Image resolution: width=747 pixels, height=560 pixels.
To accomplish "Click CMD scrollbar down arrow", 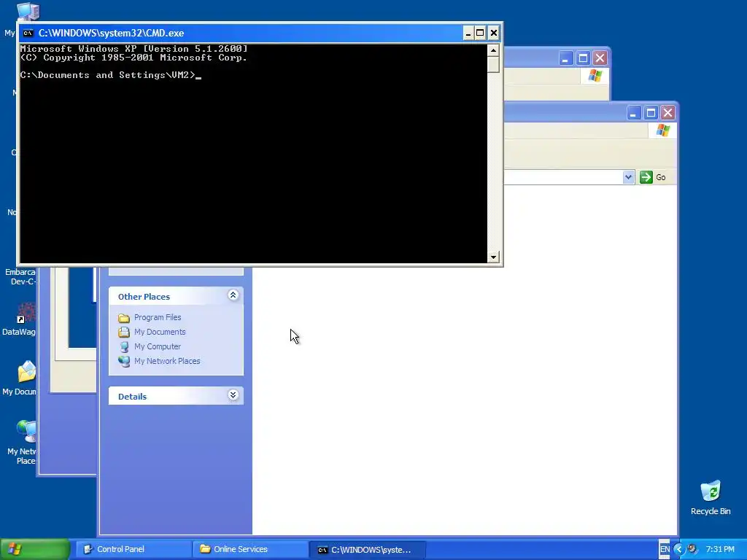I will [x=493, y=257].
